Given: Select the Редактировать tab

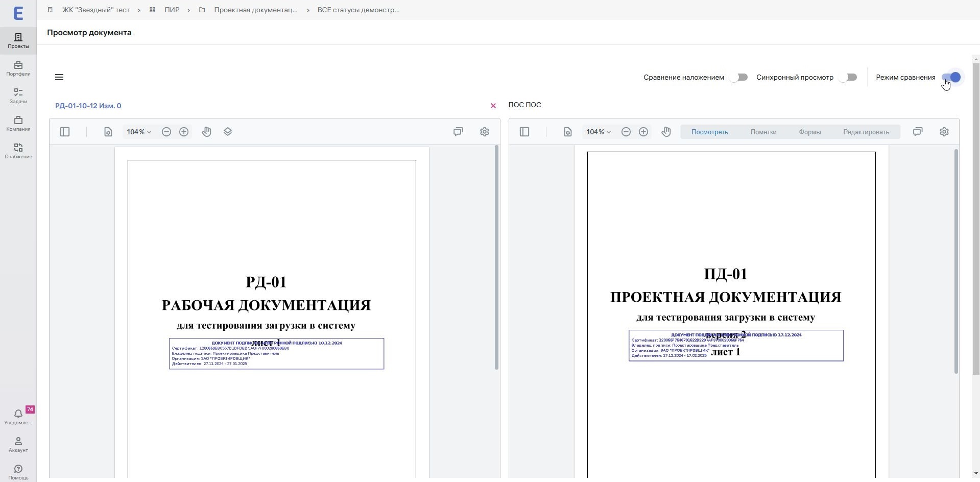Looking at the screenshot, I should pyautogui.click(x=866, y=132).
